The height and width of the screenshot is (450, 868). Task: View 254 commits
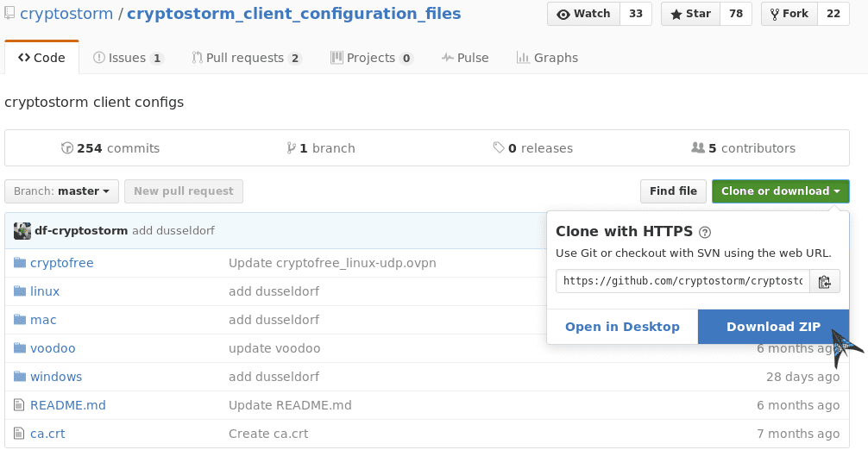pos(110,148)
